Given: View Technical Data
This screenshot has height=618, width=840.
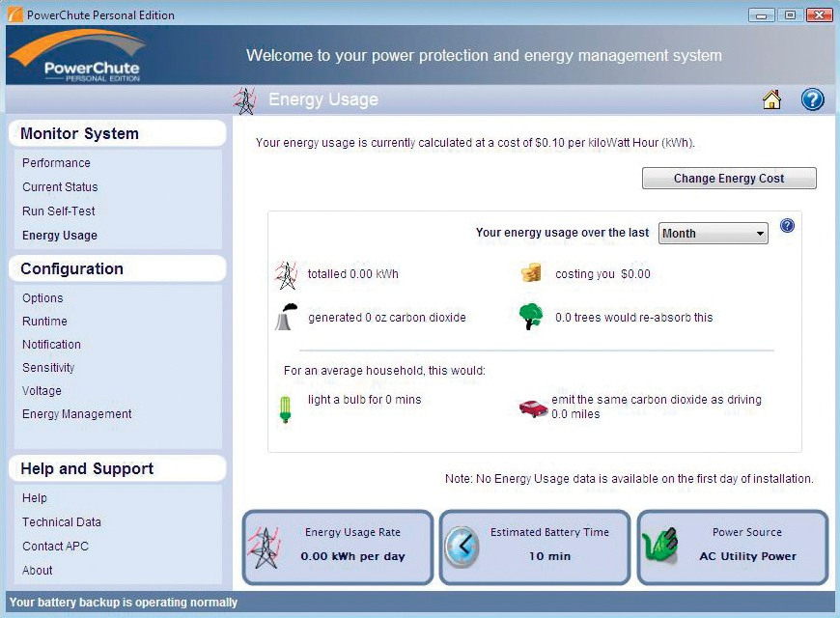Looking at the screenshot, I should tap(62, 522).
